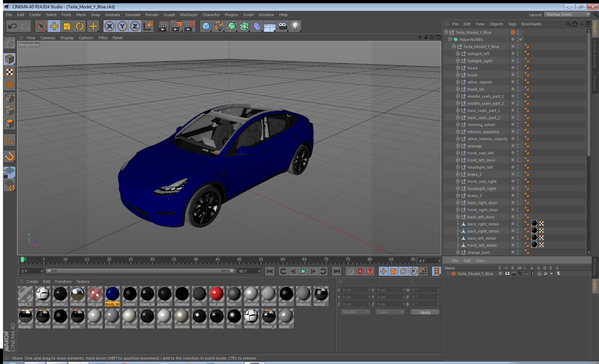
Task: Open render settings clapperboard gear icon
Action: click(x=190, y=26)
